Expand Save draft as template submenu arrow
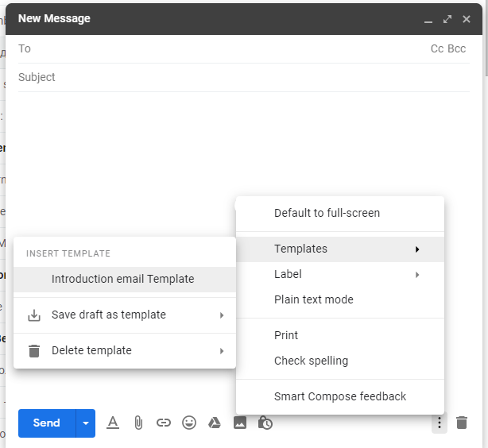The height and width of the screenshot is (448, 488). (x=222, y=315)
